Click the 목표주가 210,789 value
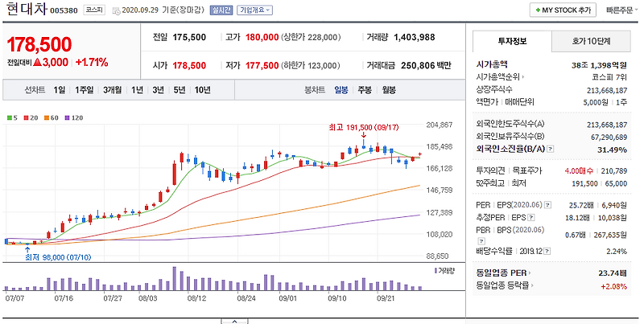 [614, 170]
